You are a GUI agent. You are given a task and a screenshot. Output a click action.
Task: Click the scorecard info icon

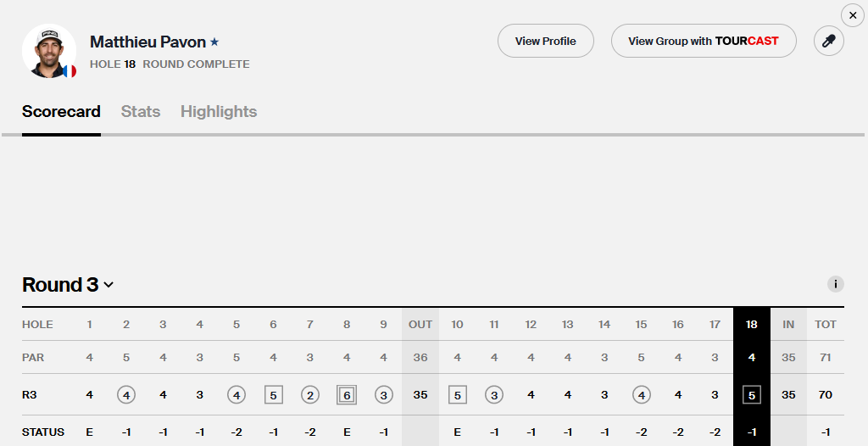[x=835, y=285]
